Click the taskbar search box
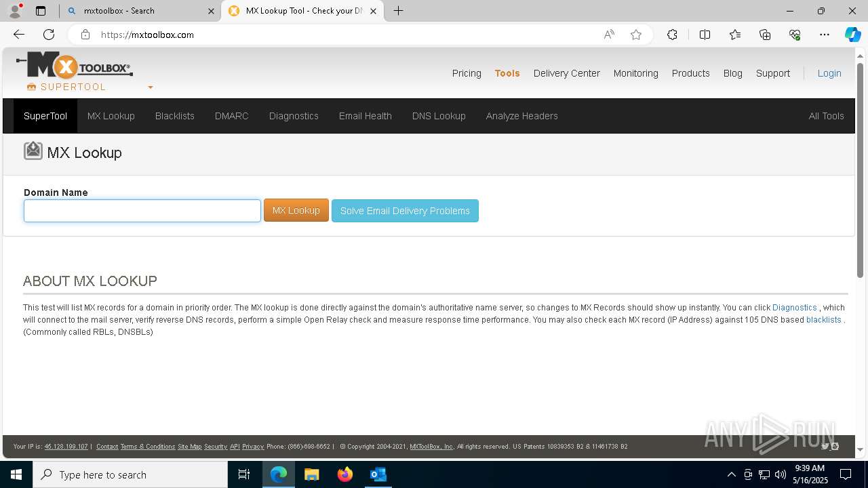 (x=130, y=474)
